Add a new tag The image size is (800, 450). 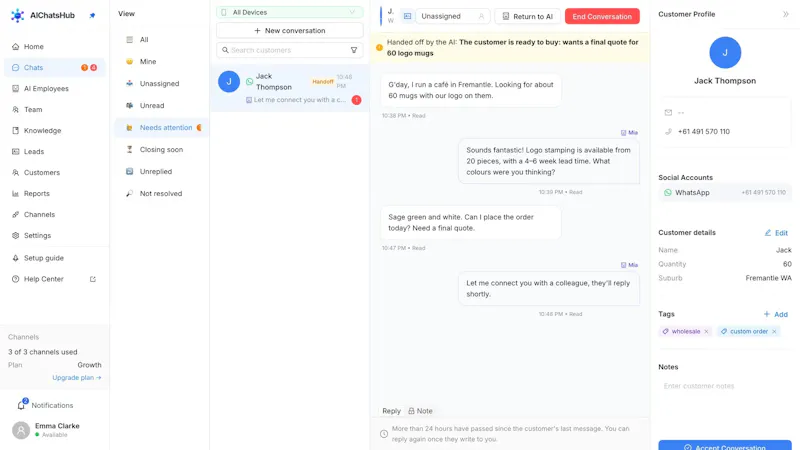point(776,314)
